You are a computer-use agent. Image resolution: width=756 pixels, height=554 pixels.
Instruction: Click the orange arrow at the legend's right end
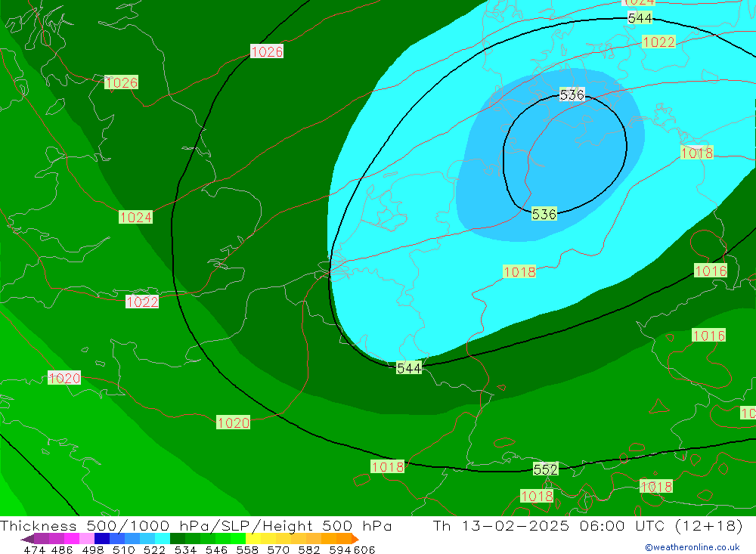click(x=354, y=539)
